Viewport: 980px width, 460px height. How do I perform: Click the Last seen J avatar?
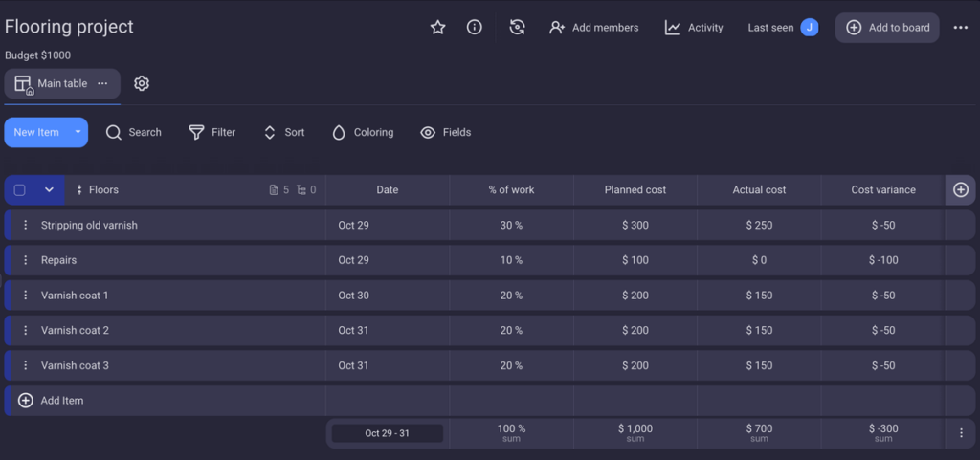pyautogui.click(x=810, y=28)
